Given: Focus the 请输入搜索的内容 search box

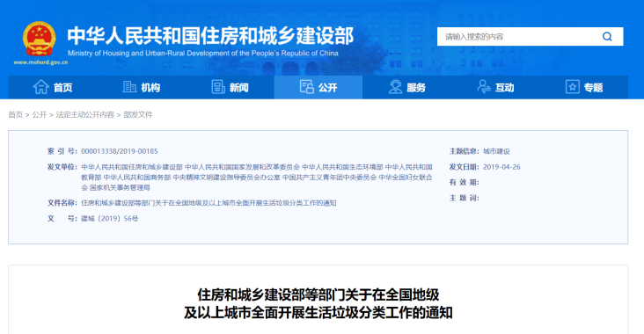Looking at the screenshot, I should click(x=517, y=37).
